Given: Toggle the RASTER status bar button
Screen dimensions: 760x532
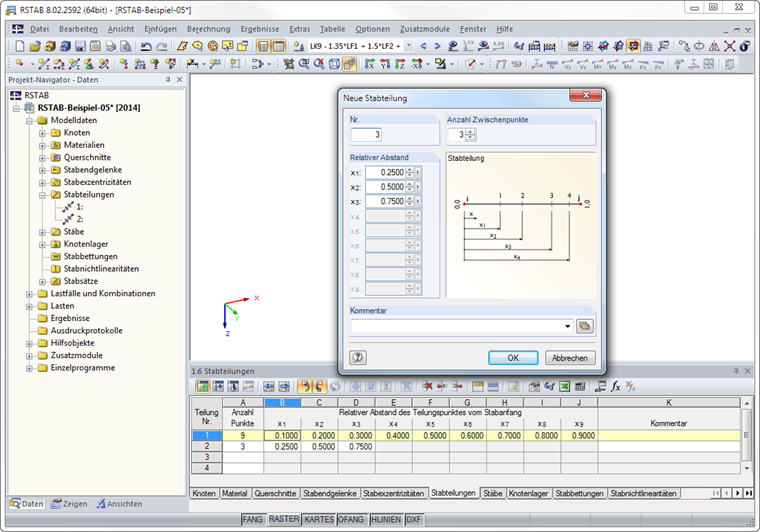Looking at the screenshot, I should tap(284, 519).
